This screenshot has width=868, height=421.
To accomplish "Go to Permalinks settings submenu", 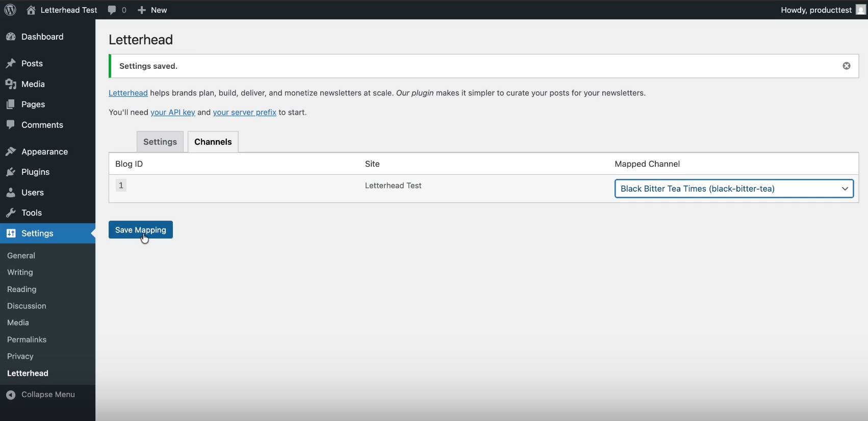I will 27,339.
